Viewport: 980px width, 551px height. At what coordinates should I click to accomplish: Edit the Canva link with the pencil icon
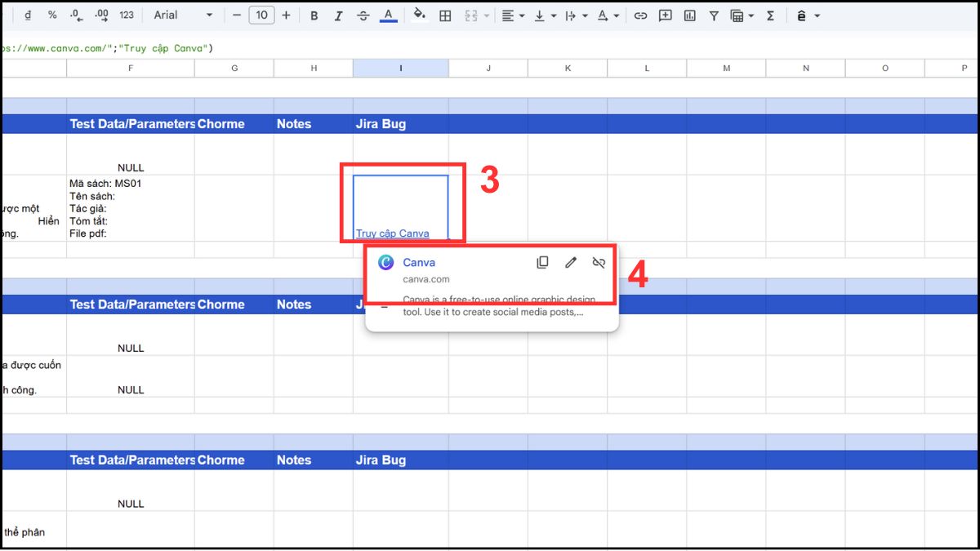pos(571,262)
